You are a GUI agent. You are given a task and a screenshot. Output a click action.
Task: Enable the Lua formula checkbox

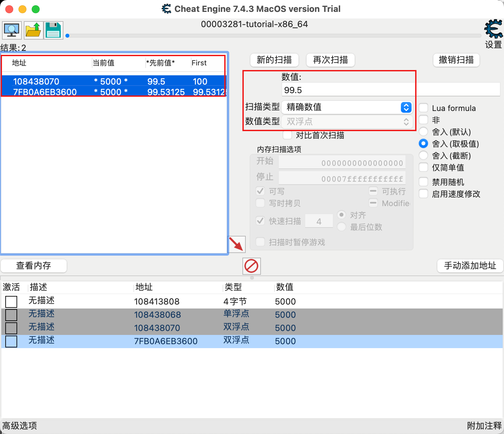pos(423,108)
